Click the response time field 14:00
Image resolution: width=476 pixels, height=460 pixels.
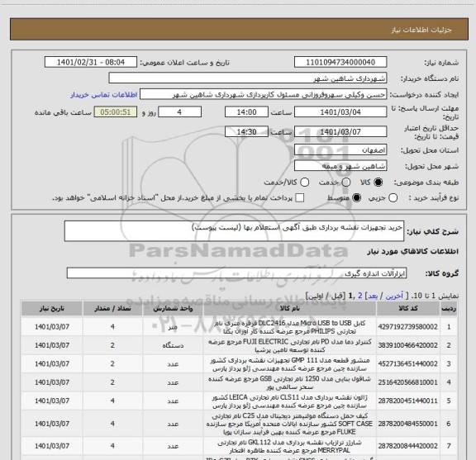coord(246,112)
